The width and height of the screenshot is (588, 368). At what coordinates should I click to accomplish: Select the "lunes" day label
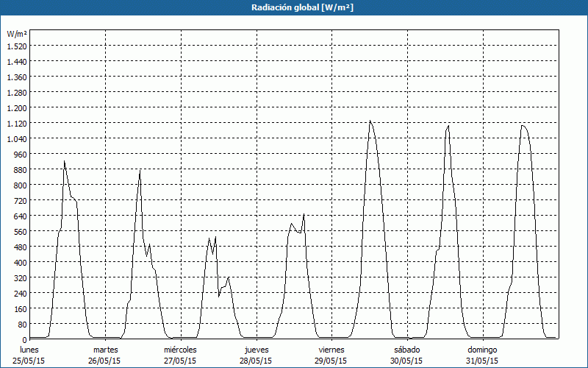pos(29,350)
